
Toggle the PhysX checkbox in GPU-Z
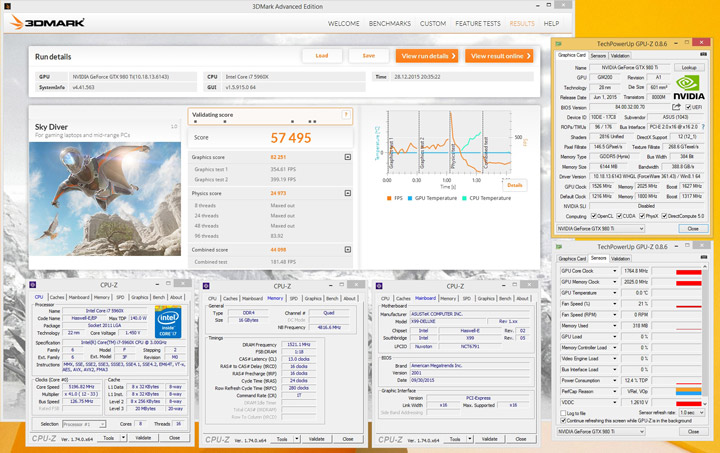click(x=642, y=216)
